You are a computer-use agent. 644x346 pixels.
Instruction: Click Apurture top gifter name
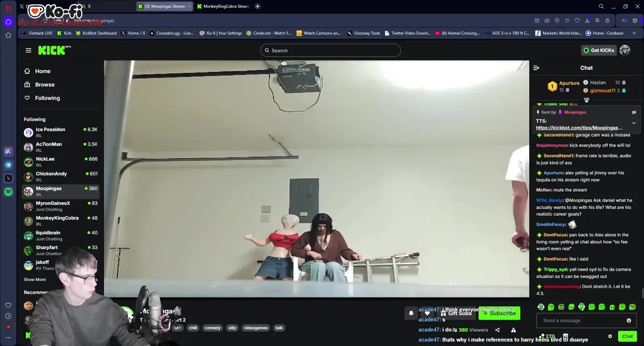pos(569,83)
